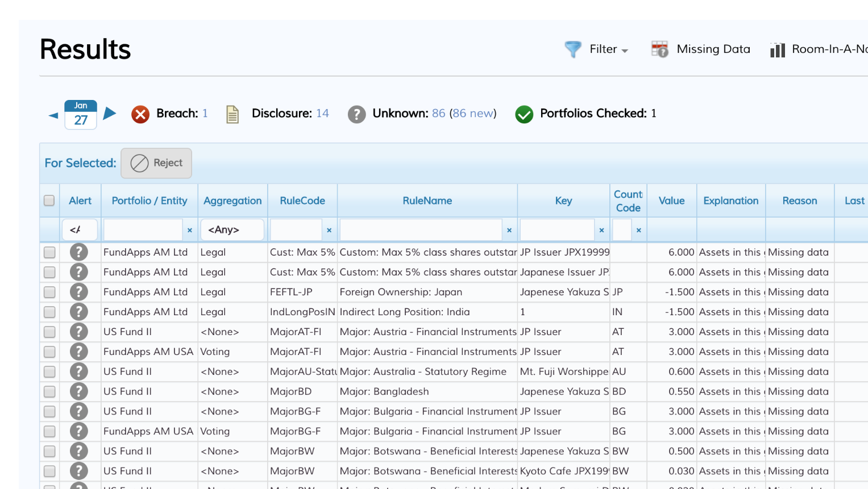Click the Unknown count 86 link
The height and width of the screenshot is (489, 868).
pyautogui.click(x=438, y=114)
